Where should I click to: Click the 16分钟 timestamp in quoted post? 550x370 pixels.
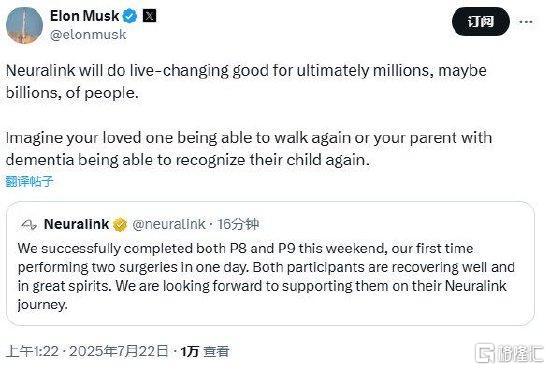tap(238, 224)
